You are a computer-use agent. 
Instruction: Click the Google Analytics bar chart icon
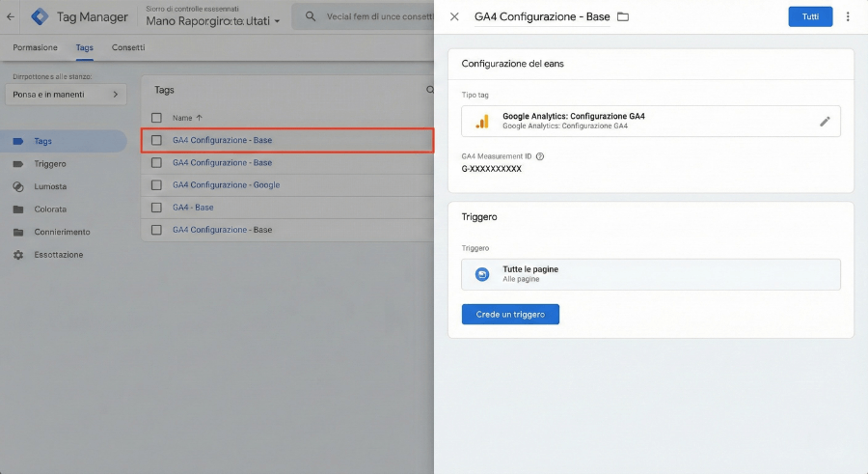click(483, 122)
